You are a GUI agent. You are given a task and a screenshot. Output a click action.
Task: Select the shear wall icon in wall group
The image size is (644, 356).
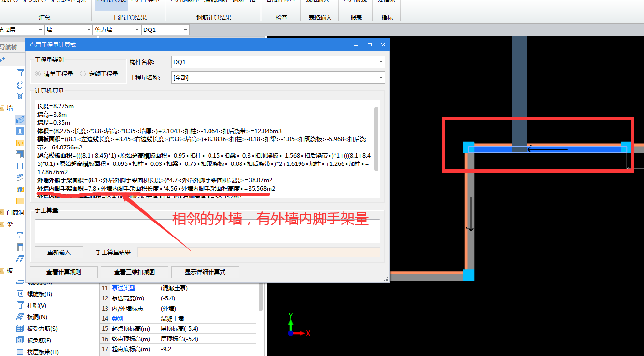click(x=20, y=119)
